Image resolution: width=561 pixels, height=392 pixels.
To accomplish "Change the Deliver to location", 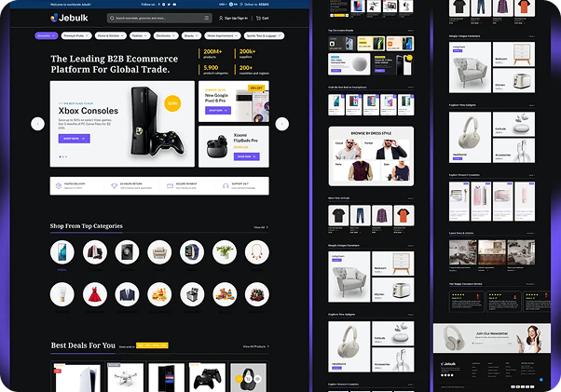I will [256, 5].
